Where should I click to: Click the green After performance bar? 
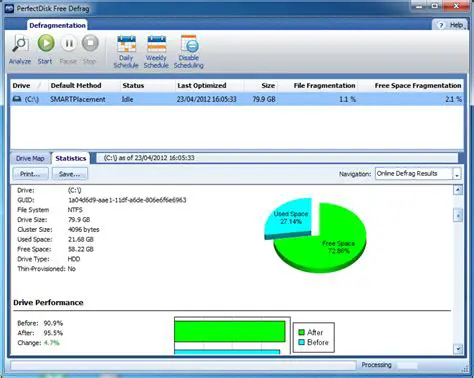tap(230, 331)
